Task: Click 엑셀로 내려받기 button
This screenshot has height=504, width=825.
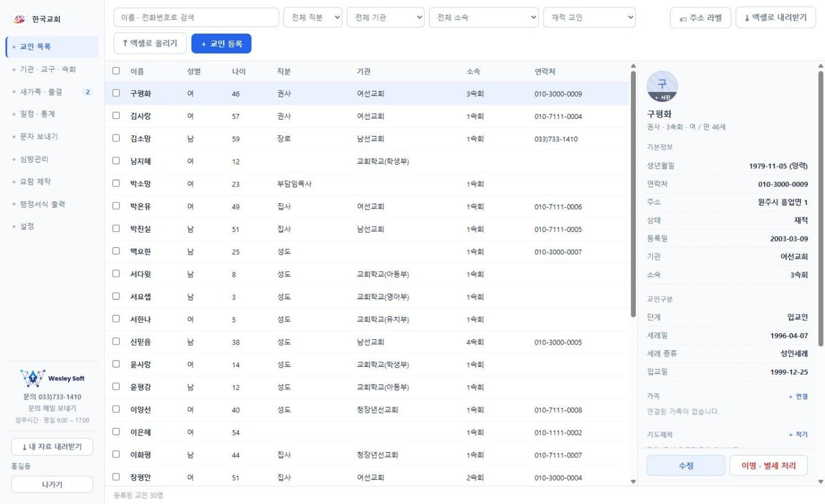Action: (775, 18)
